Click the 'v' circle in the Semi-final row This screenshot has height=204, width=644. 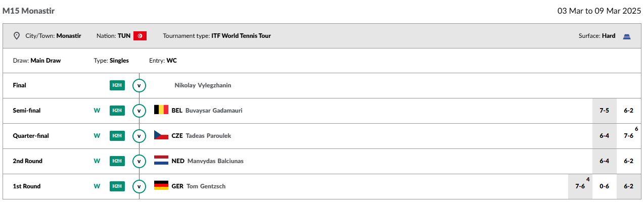(139, 111)
